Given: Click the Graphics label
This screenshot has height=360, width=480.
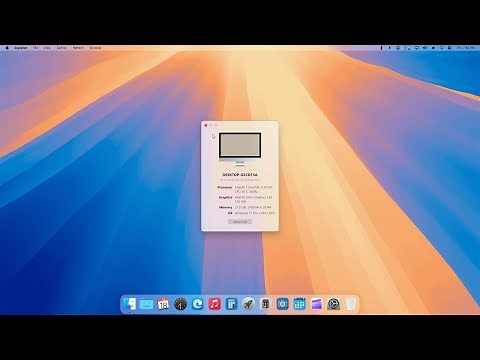Looking at the screenshot, I should (226, 197).
